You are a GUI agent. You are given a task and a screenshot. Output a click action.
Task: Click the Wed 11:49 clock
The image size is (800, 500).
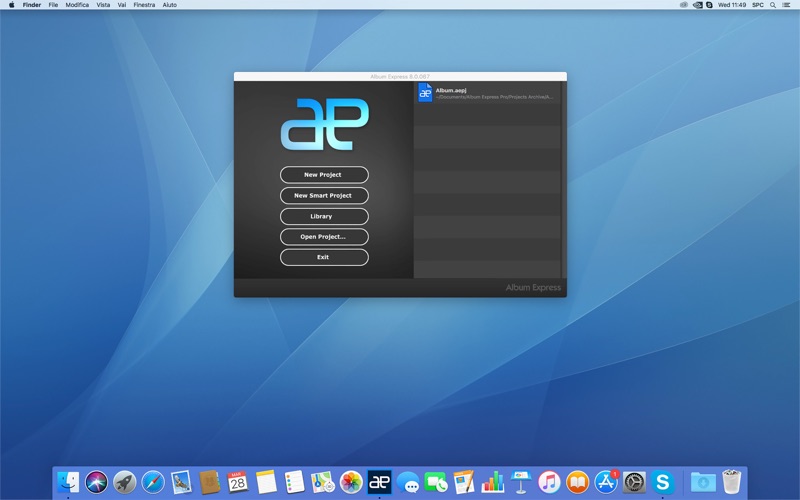click(x=732, y=5)
